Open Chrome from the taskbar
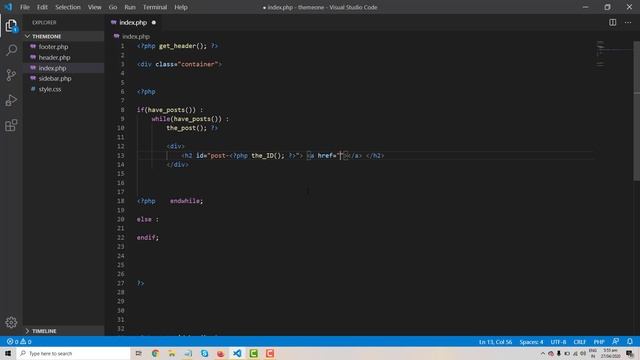Image resolution: width=640 pixels, height=360 pixels. 155,353
